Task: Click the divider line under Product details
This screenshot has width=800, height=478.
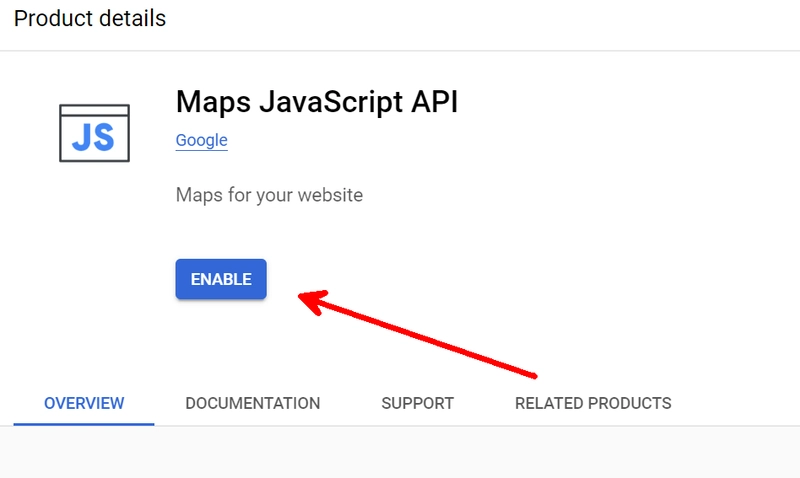Action: click(400, 51)
